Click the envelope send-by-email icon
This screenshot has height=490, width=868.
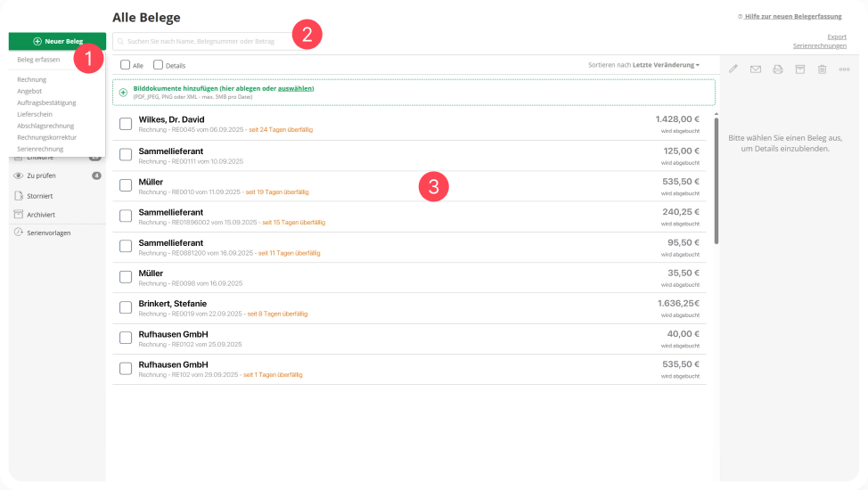click(756, 69)
